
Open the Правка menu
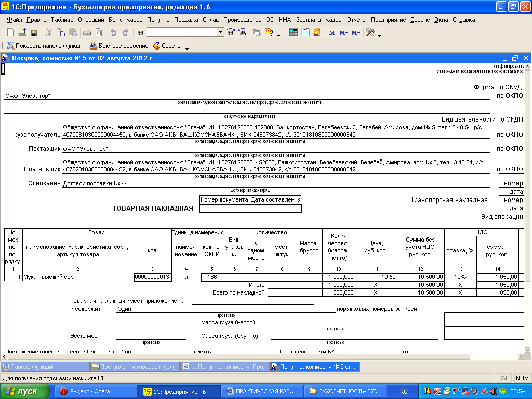click(x=36, y=20)
